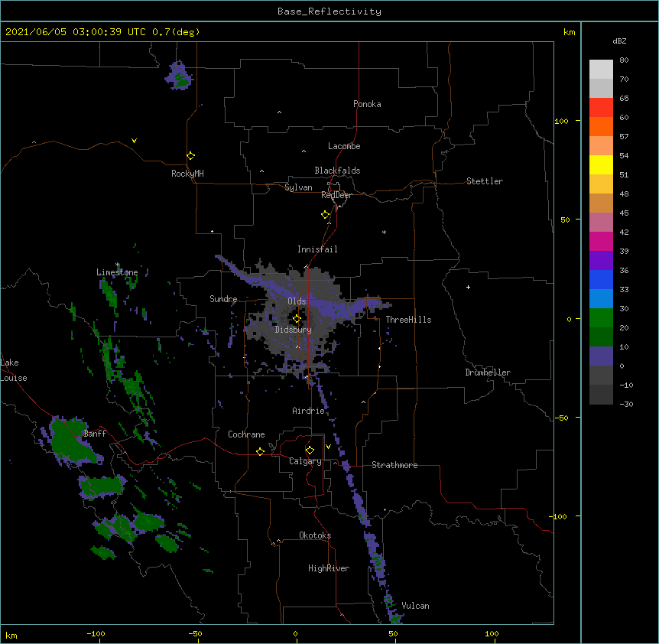
Task: Click the yellow diamond marker above RockyMH
Action: (190, 156)
